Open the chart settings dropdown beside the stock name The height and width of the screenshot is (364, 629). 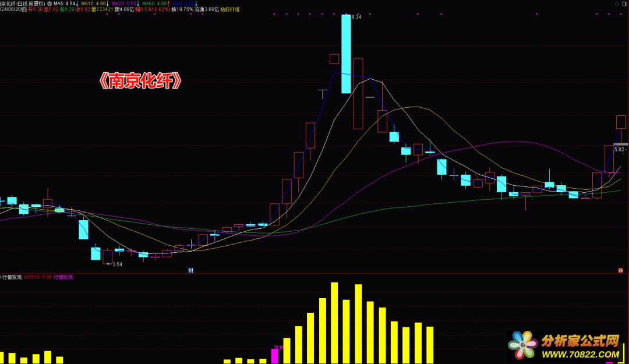[50, 3]
